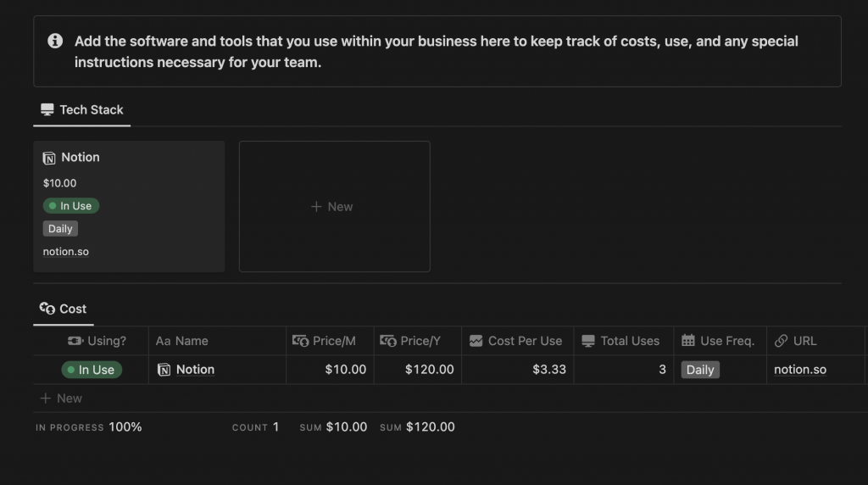Switch to the Cost tab
This screenshot has width=868, height=485.
[64, 309]
